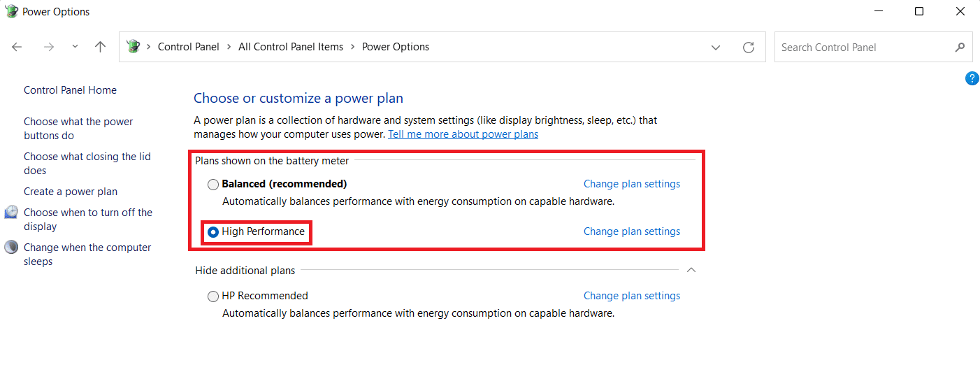Click the search magnifier icon
Image resolution: width=980 pixels, height=386 pixels.
[960, 48]
